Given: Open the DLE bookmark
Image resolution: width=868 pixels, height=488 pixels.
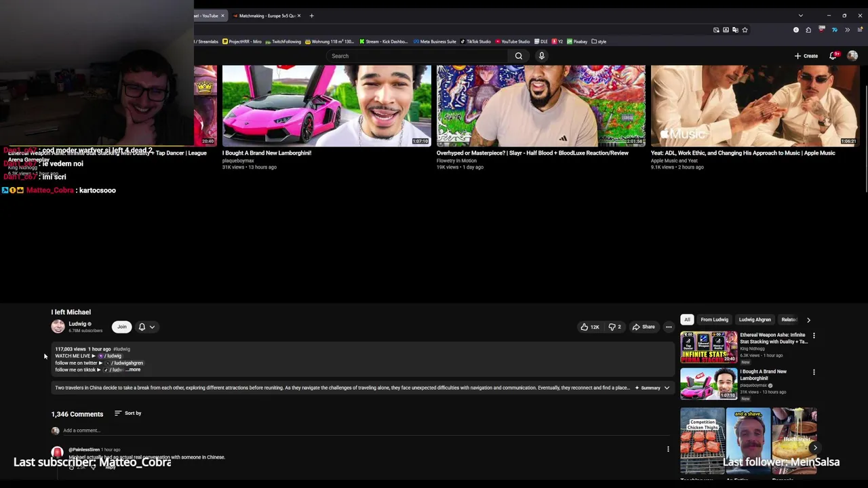Looking at the screenshot, I should [x=541, y=41].
